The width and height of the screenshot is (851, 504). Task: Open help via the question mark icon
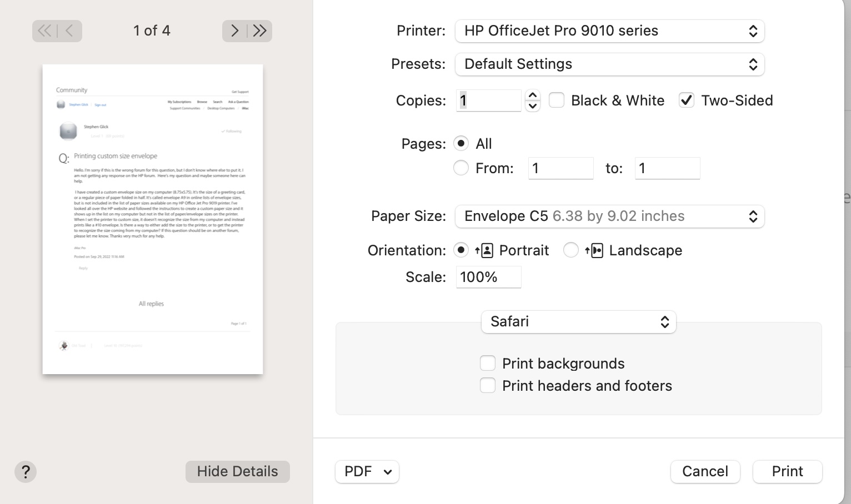(x=25, y=471)
